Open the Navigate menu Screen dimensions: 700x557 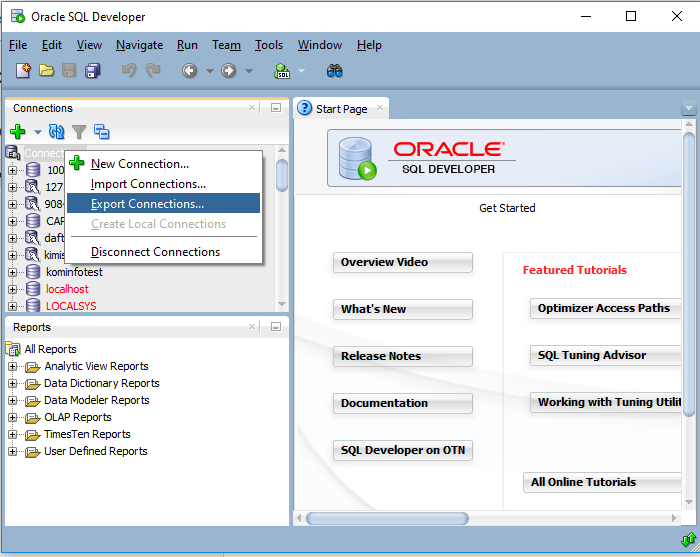tap(139, 45)
